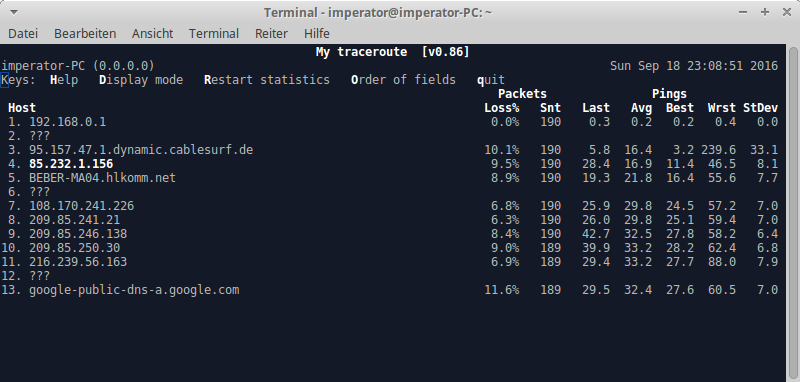Click the 95.157.47.1.dynamic.cablesurf.de host
Viewport: 800px width, 382px height.
[x=141, y=150]
